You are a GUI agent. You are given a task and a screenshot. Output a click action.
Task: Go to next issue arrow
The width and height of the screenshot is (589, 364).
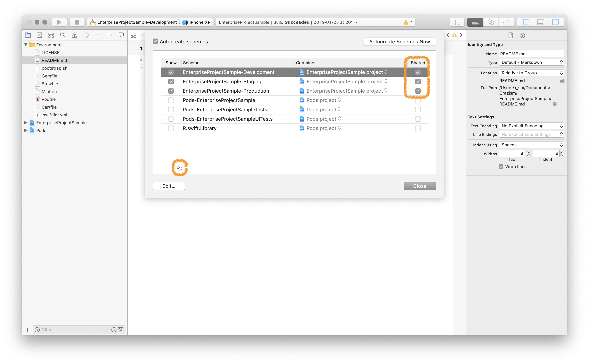(461, 35)
